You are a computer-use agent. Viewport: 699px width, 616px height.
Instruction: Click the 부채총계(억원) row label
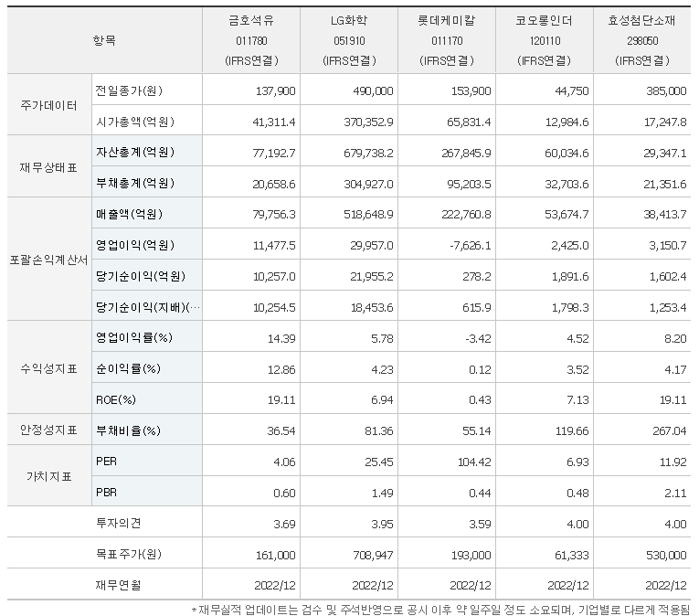(x=135, y=183)
